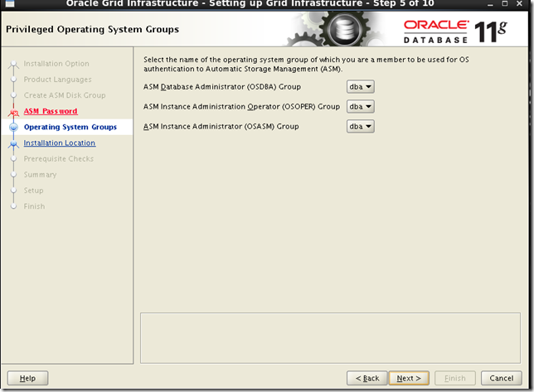Click the Installation Location step marker icon
534x392 pixels.
(x=13, y=144)
